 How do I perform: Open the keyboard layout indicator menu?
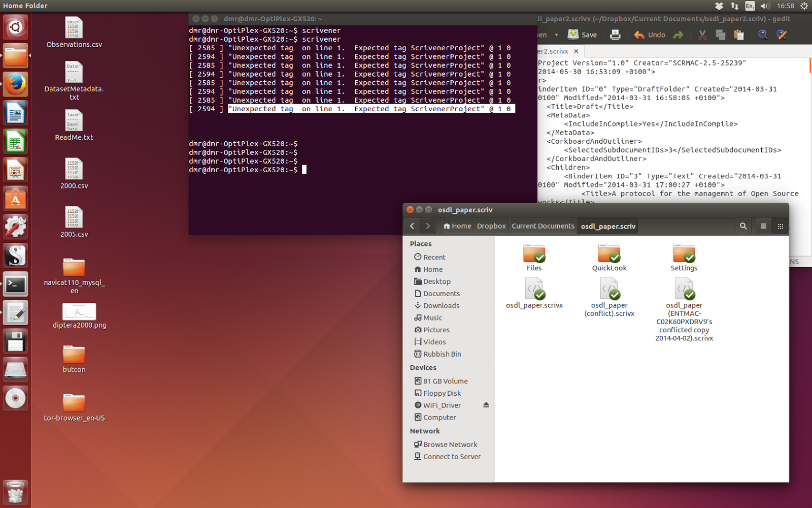pos(750,6)
